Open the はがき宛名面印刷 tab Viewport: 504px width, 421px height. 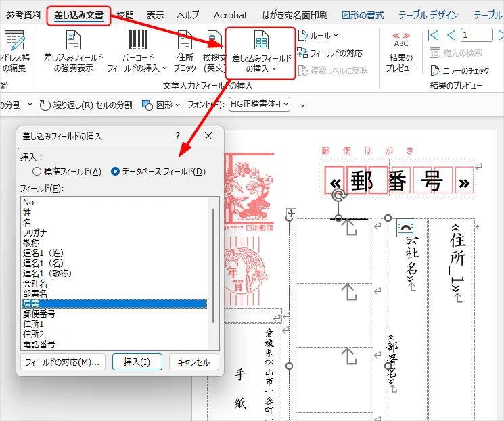tap(295, 15)
